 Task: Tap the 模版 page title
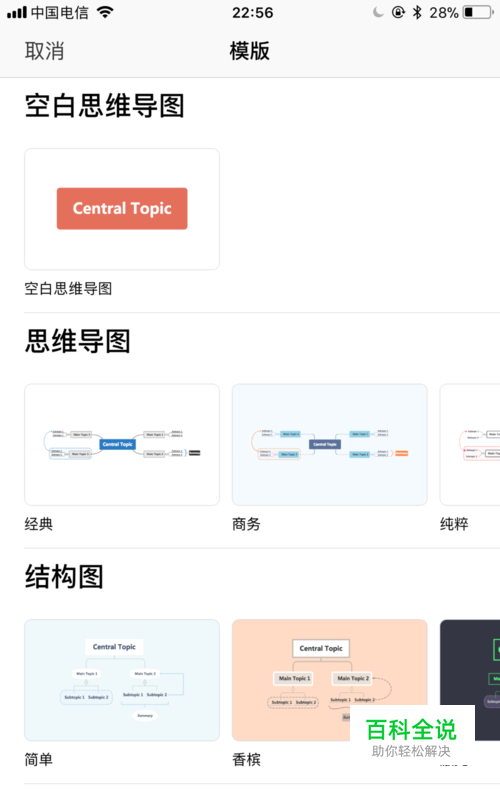[x=249, y=51]
